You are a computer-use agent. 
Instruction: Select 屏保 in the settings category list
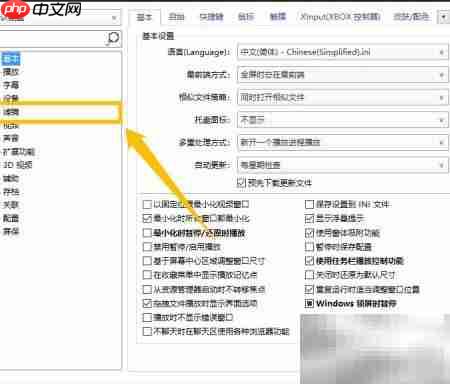[11, 231]
